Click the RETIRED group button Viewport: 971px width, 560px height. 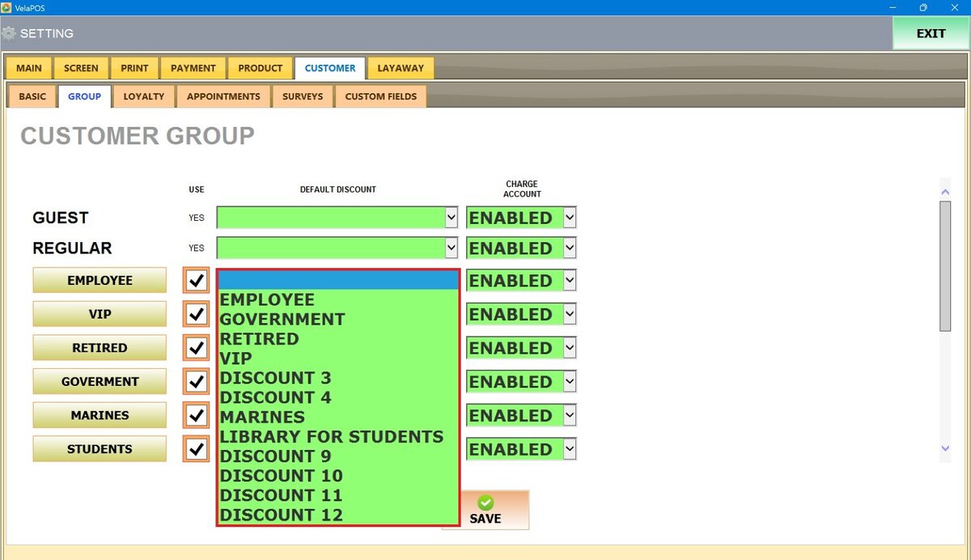point(100,348)
